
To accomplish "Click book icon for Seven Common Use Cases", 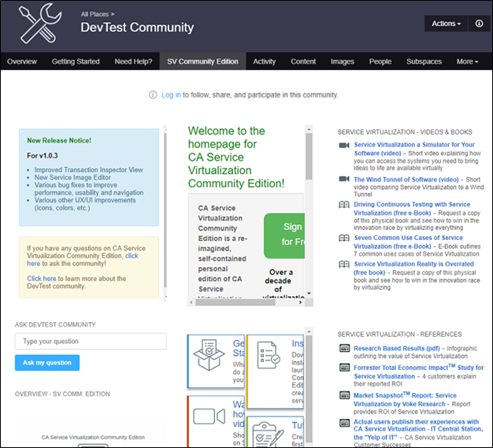I will 344,238.
